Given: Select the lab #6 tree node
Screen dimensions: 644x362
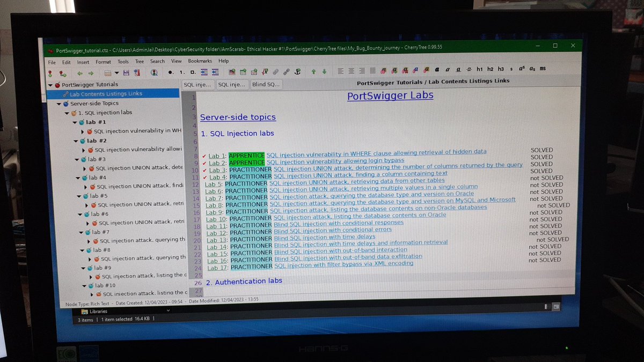Looking at the screenshot, I should click(99, 213).
